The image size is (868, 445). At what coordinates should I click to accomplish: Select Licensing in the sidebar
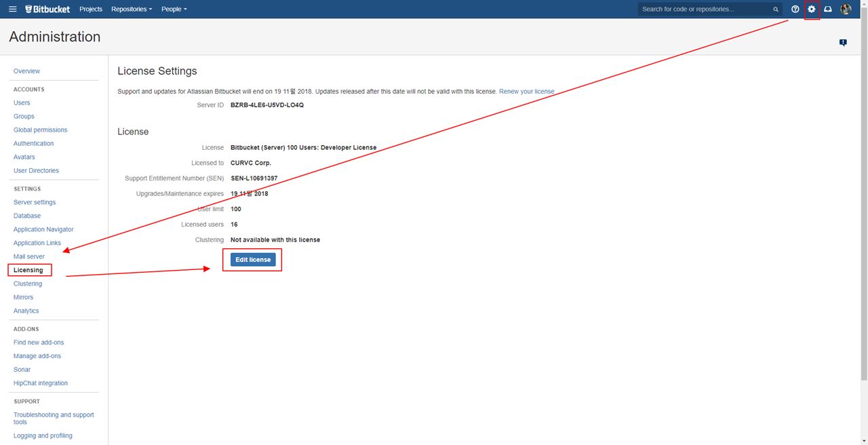[28, 271]
